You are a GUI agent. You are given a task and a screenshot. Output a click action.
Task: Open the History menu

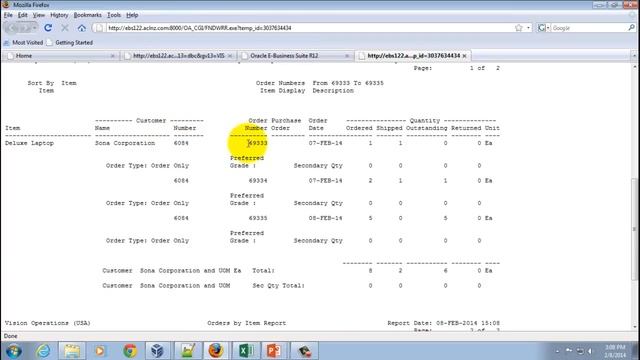point(59,15)
